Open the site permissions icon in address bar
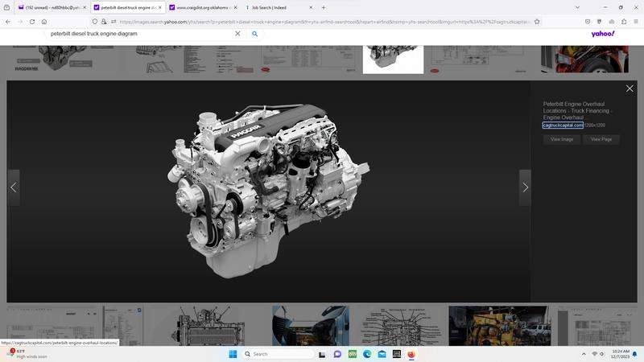The image size is (644, 362). pos(114,22)
